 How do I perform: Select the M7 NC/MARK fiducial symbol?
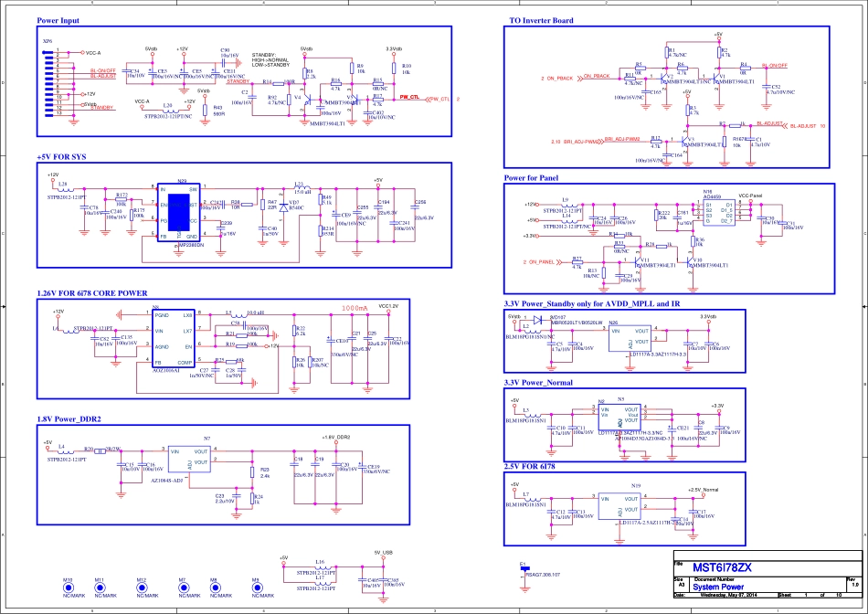[x=184, y=588]
